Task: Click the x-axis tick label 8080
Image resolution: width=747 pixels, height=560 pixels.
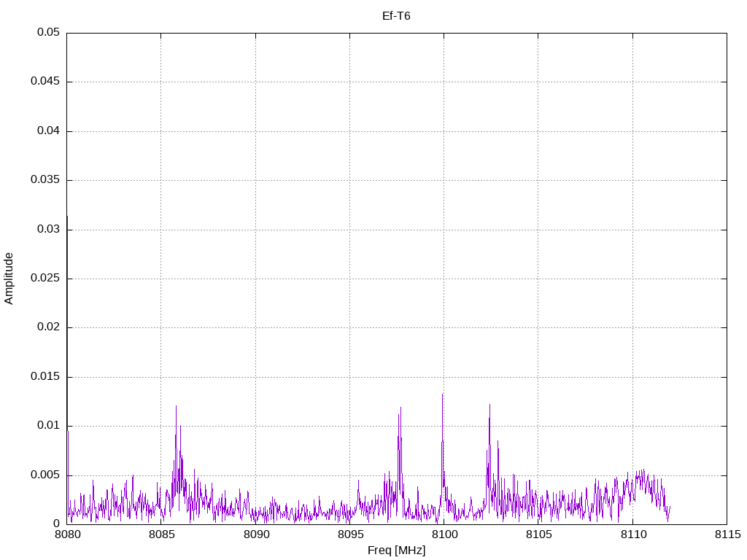Action: click(67, 534)
